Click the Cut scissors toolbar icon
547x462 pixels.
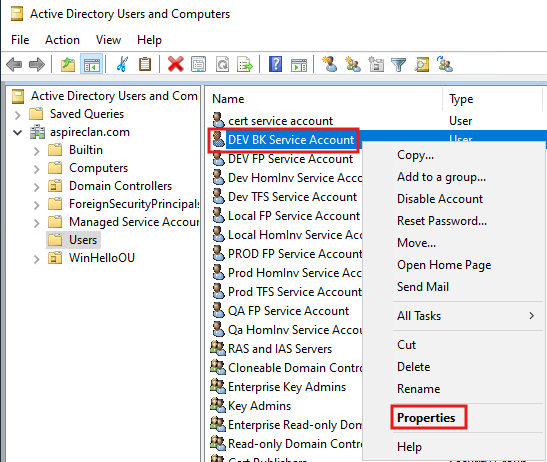122,64
